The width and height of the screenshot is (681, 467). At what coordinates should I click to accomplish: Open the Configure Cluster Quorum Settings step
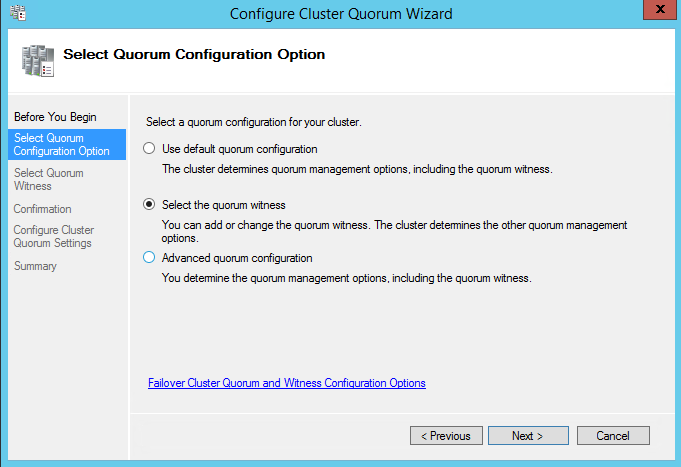coord(53,236)
